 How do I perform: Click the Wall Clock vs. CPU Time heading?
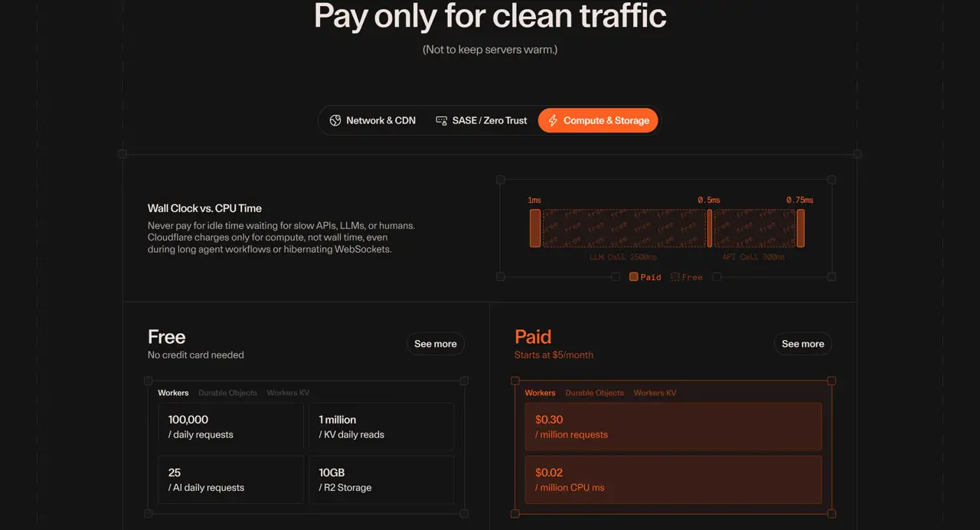[x=204, y=208]
